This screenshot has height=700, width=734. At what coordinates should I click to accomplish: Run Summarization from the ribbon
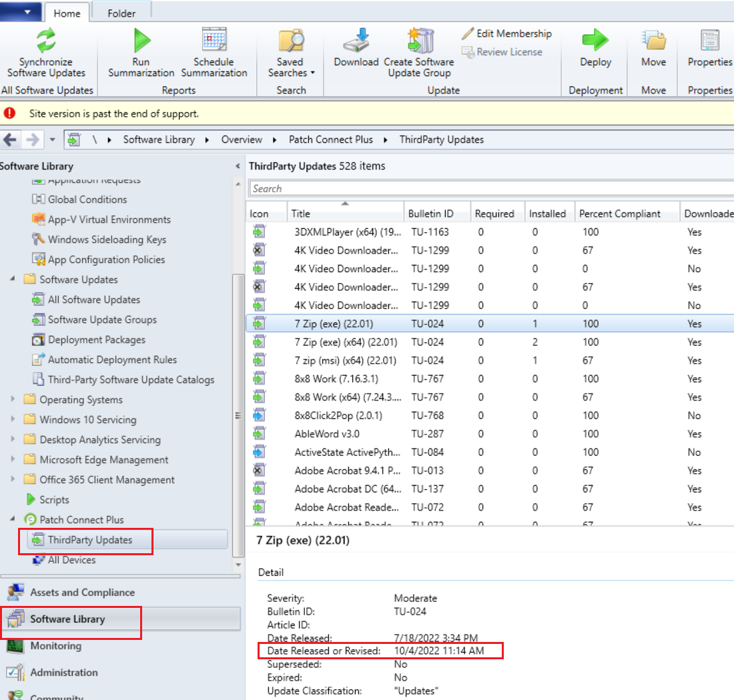[141, 53]
